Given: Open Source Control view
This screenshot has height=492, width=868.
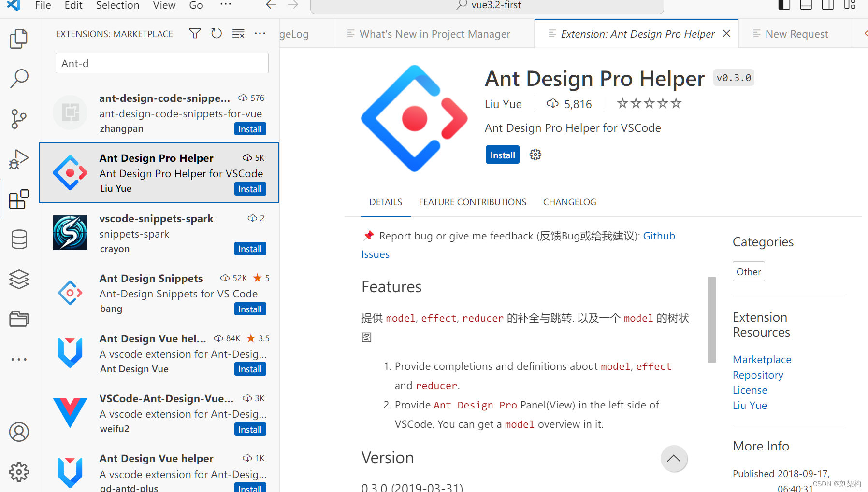Looking at the screenshot, I should [19, 119].
